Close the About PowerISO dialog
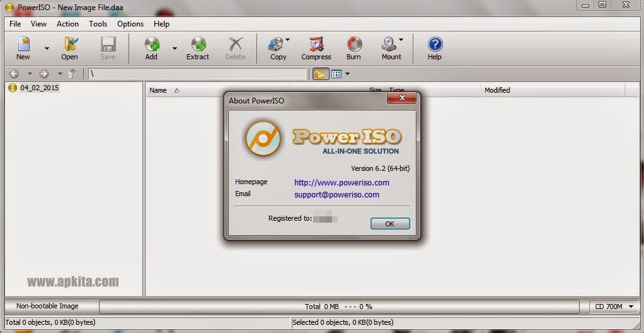This screenshot has width=644, height=333. 402,98
